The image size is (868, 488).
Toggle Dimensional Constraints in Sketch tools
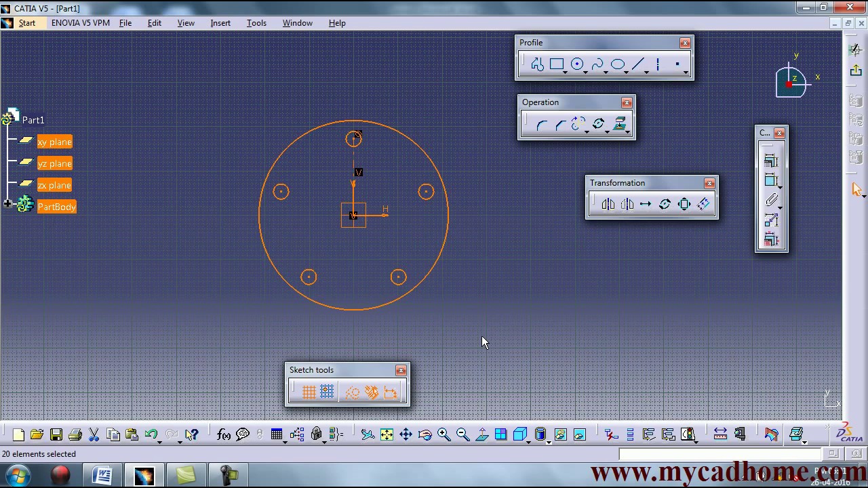[390, 392]
